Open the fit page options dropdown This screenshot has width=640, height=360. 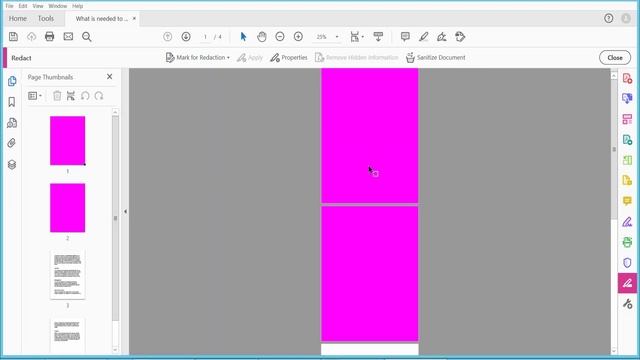tap(357, 37)
